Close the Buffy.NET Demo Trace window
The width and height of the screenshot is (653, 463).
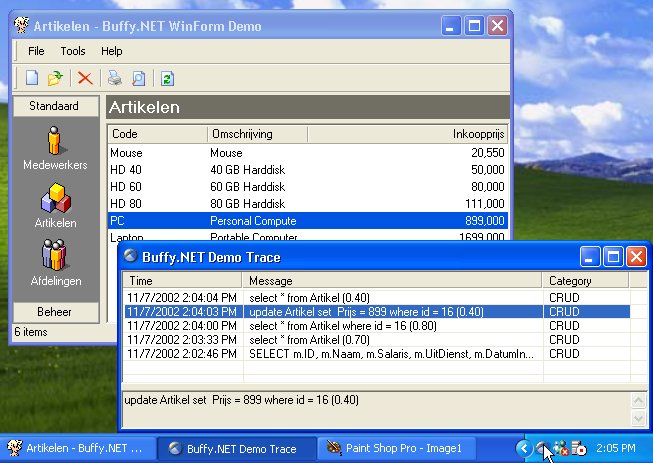[x=636, y=256]
